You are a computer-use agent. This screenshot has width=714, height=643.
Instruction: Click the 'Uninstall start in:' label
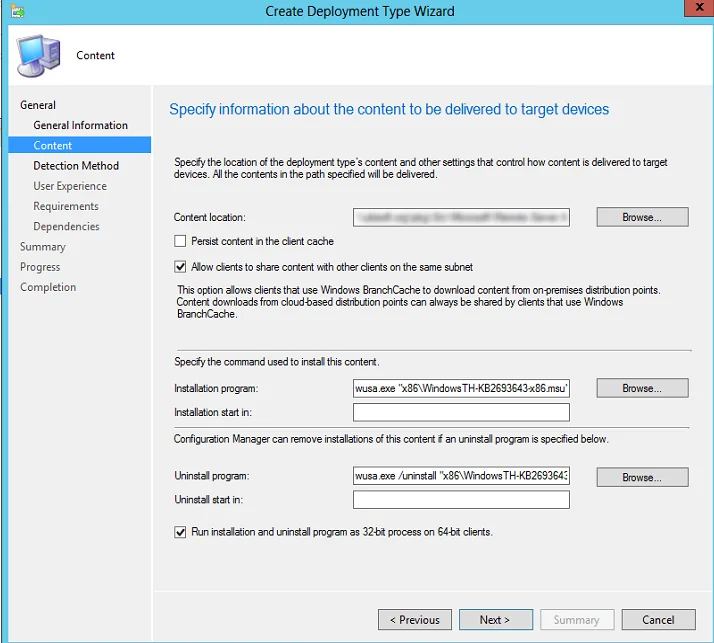(x=209, y=500)
